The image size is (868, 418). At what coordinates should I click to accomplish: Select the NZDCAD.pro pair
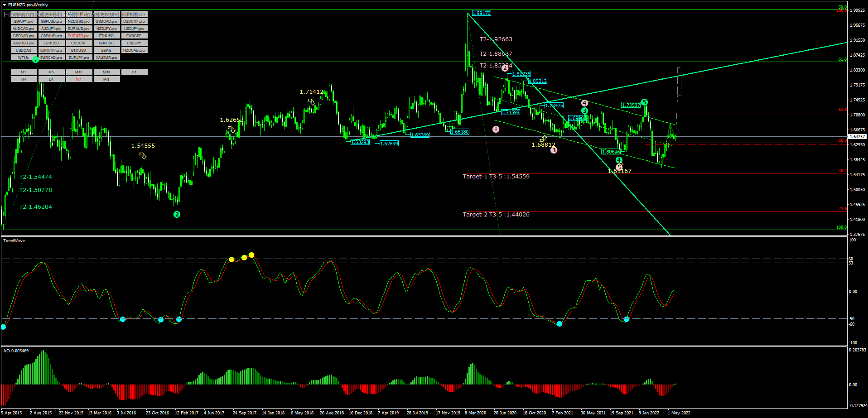point(134,50)
